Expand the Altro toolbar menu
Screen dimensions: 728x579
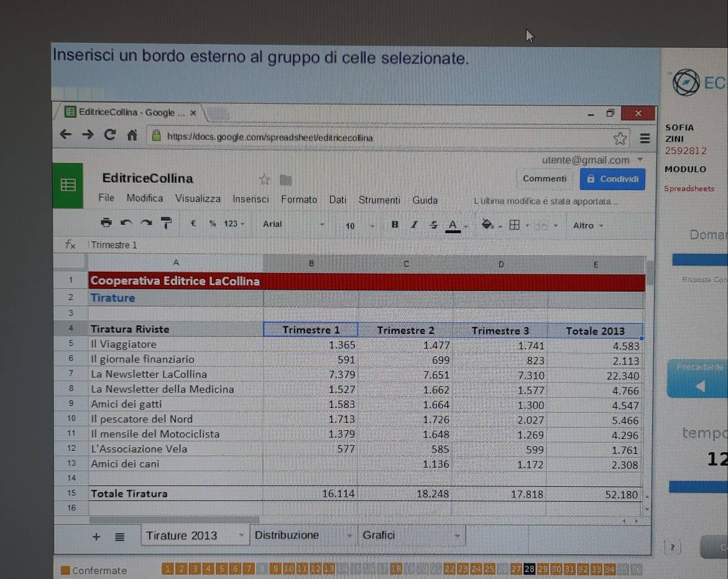[x=587, y=225]
